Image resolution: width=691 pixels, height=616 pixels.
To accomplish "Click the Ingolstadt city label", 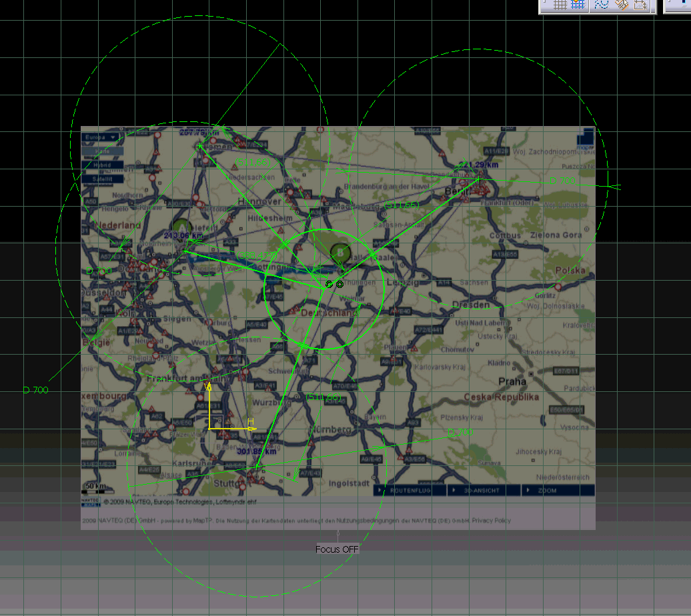I will coord(349,483).
